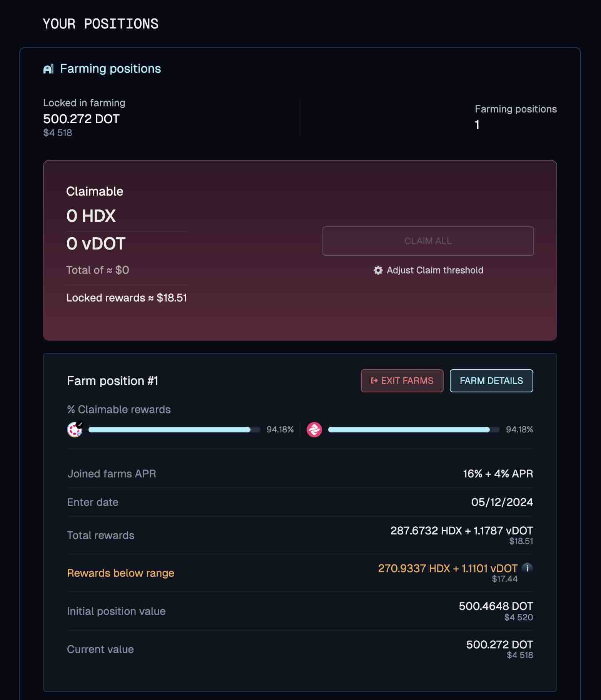
Task: Click the exit arrow icon in Exit Farms
Action: (x=374, y=381)
